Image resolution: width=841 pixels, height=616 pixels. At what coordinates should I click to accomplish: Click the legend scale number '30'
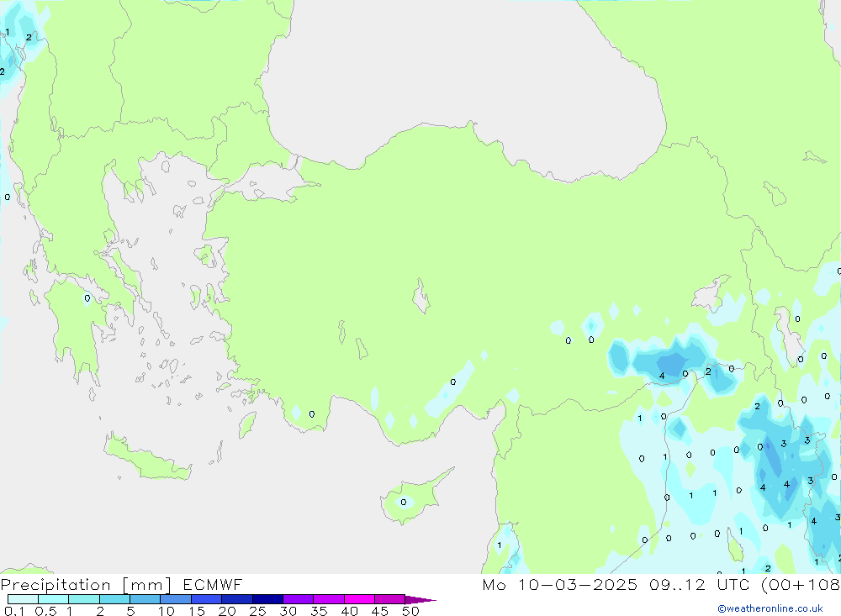288,611
